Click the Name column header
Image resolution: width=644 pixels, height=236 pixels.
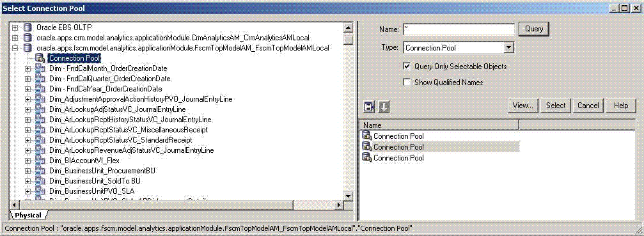pos(439,125)
